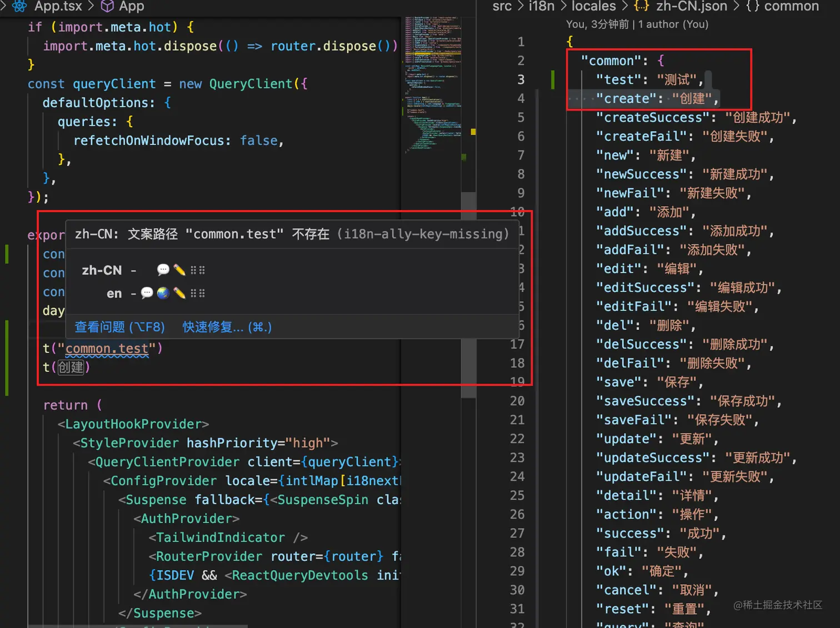Select the i18n folder breadcrumb
This screenshot has height=628, width=840.
542,6
